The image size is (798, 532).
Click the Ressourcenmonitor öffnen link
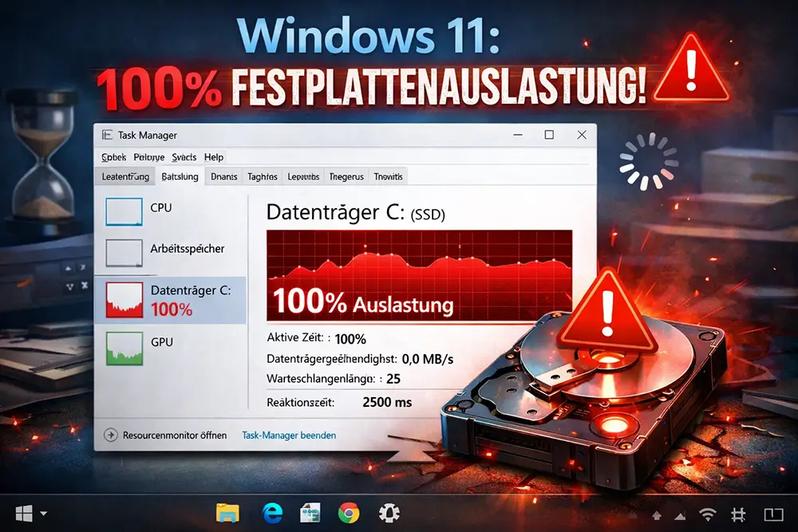174,435
